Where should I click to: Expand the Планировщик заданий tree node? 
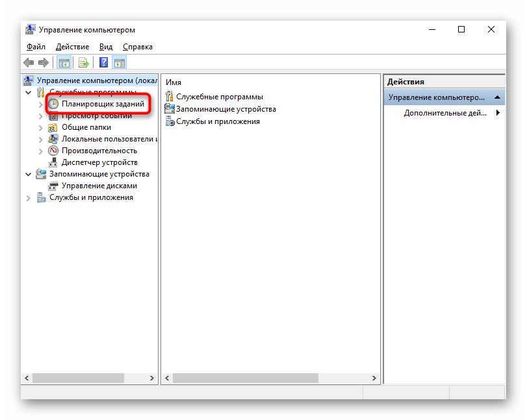(x=41, y=104)
